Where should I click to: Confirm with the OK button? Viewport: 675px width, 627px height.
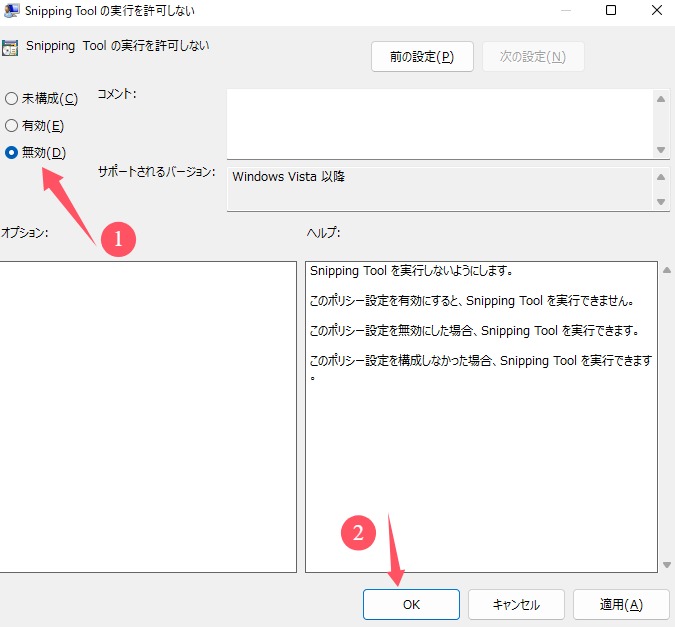click(x=411, y=604)
